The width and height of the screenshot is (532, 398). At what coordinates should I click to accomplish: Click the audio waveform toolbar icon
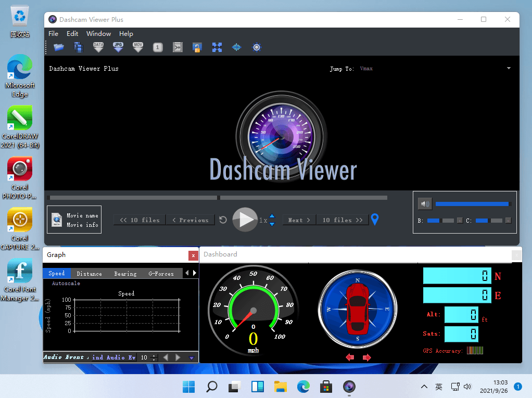pos(236,47)
